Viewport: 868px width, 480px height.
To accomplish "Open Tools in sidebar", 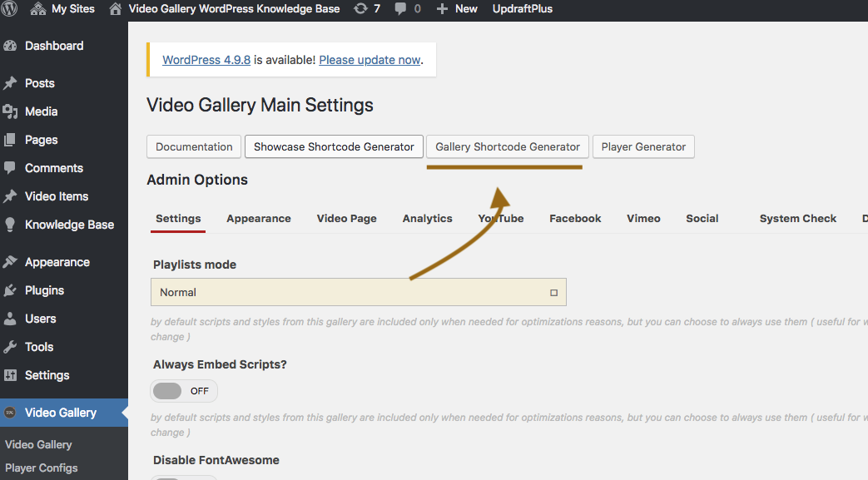I will (x=39, y=347).
